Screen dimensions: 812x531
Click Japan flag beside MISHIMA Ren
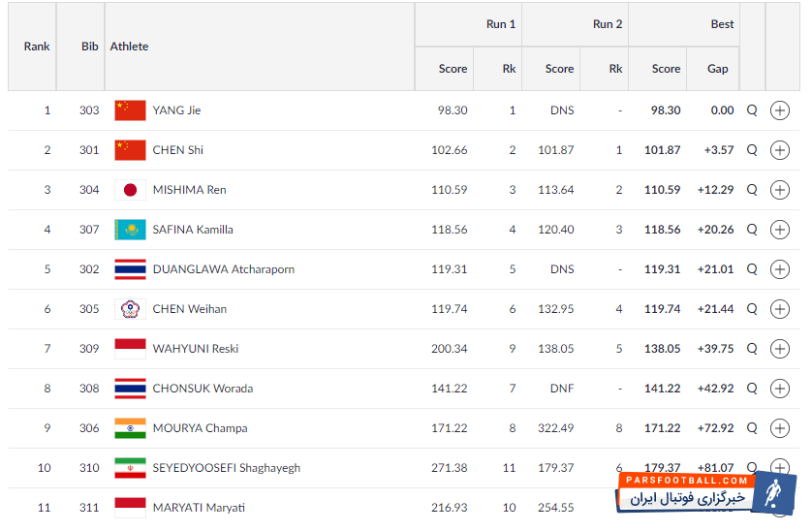click(x=130, y=190)
